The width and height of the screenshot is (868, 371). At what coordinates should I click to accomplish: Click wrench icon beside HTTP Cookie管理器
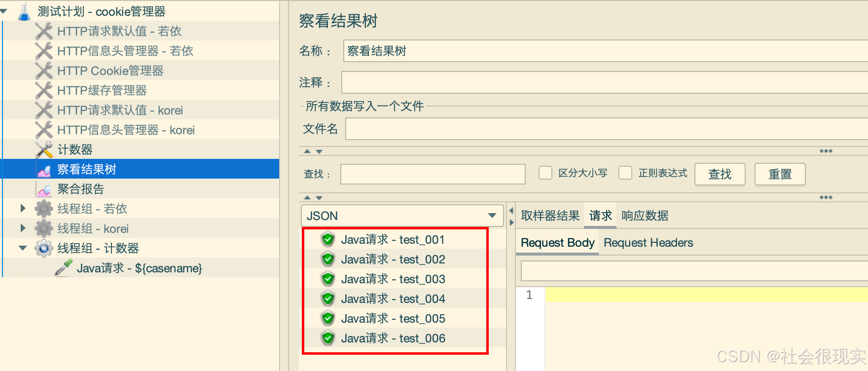coord(44,71)
